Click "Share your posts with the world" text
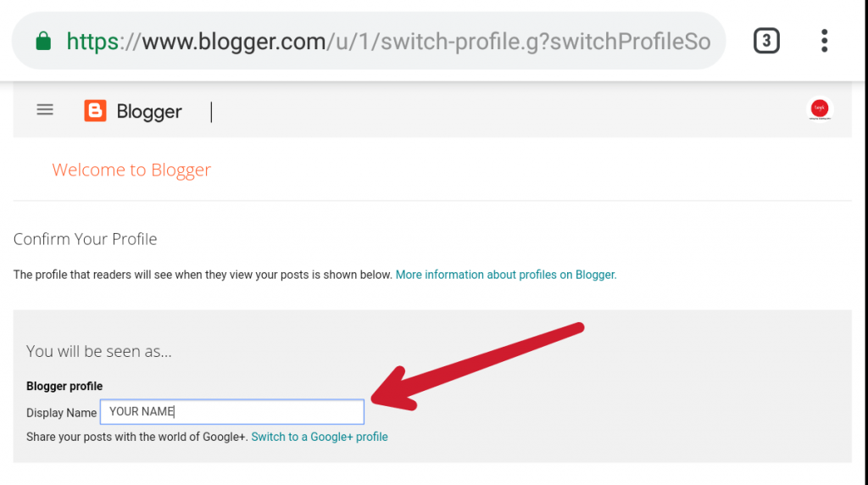The image size is (868, 485). coord(136,437)
